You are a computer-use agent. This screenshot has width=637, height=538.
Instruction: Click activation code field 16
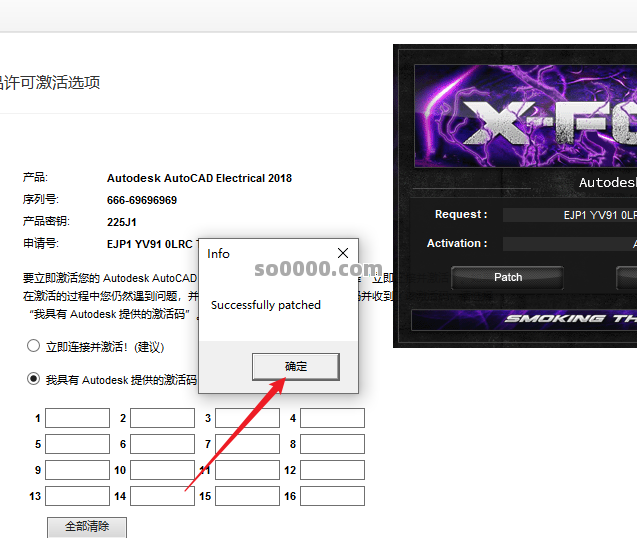tap(332, 496)
